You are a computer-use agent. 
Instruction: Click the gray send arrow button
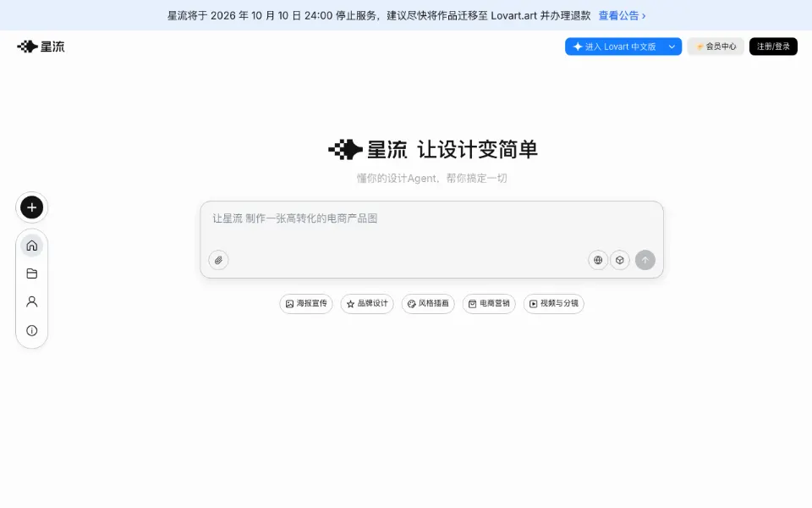pyautogui.click(x=645, y=260)
